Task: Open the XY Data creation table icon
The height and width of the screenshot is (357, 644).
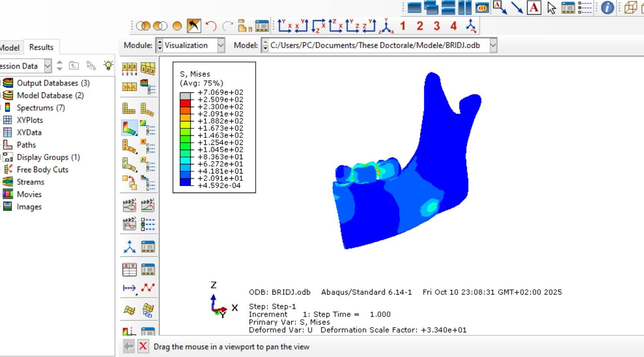Action: pos(129,269)
